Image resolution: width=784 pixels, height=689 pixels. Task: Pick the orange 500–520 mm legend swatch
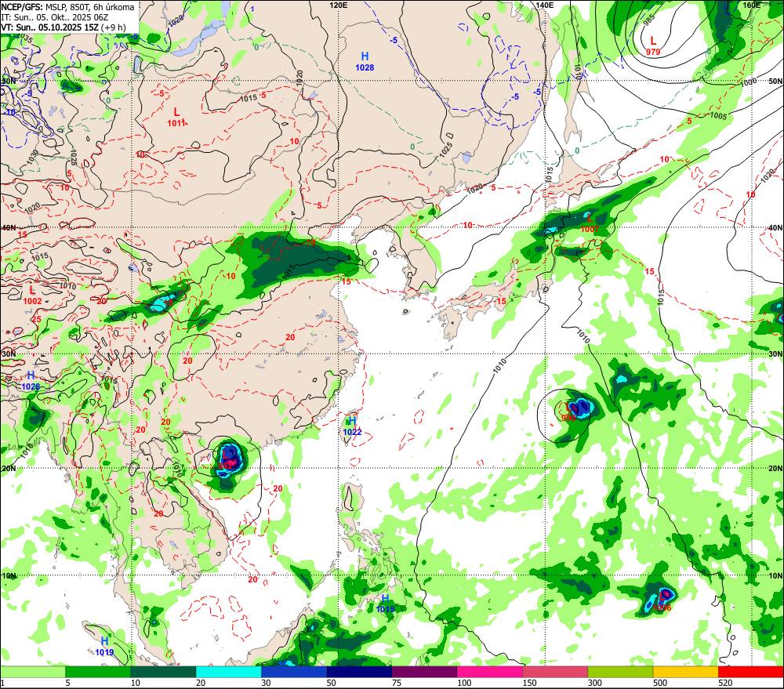[x=686, y=672]
